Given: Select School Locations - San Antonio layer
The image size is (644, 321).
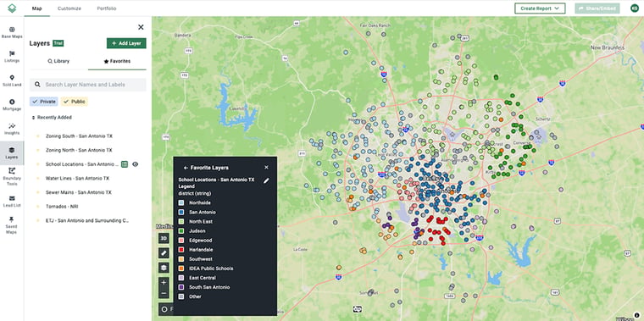Looking at the screenshot, I should [82, 164].
